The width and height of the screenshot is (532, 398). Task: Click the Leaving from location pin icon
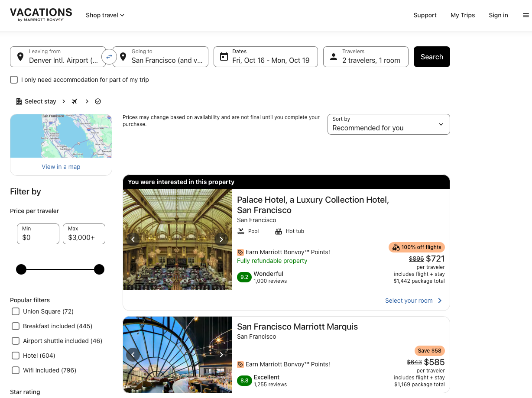20,57
